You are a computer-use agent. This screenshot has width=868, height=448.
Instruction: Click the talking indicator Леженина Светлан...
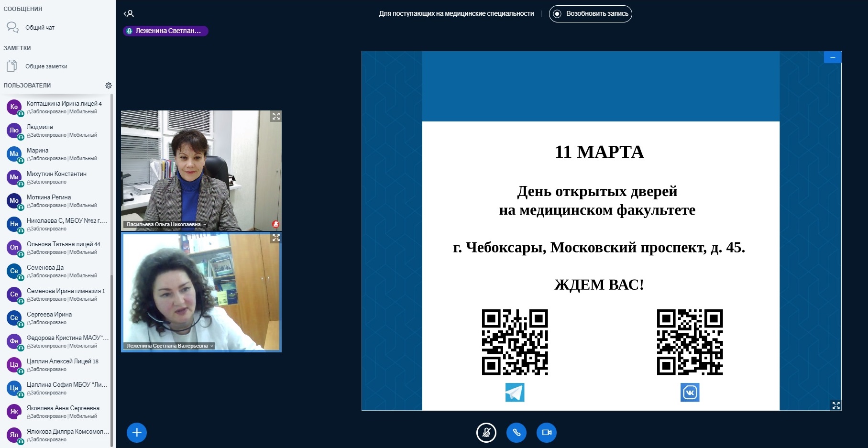click(165, 31)
